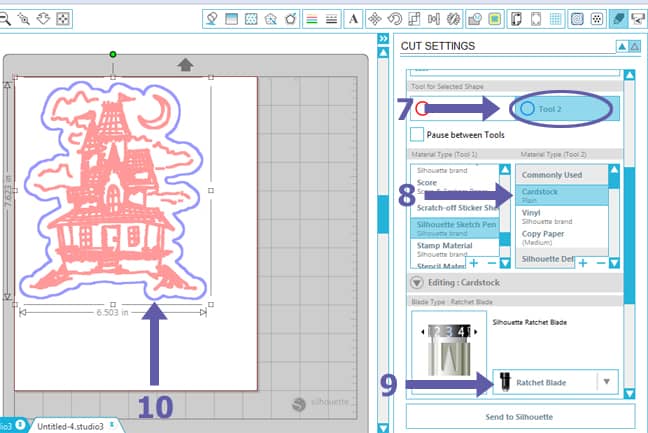This screenshot has width=648, height=433.
Task: Open the rhinestone dotted icon
Action: pyautogui.click(x=597, y=19)
